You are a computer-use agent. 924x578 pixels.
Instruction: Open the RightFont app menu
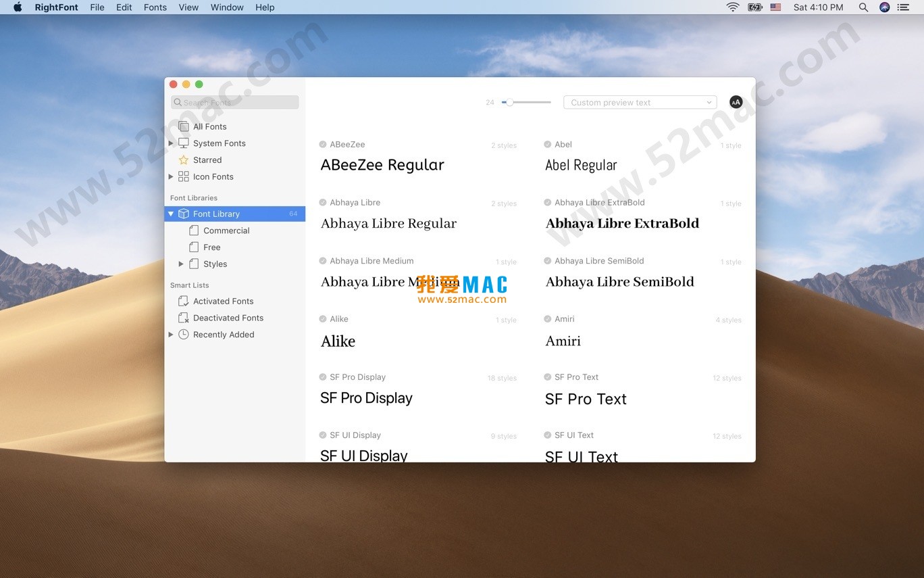point(57,7)
